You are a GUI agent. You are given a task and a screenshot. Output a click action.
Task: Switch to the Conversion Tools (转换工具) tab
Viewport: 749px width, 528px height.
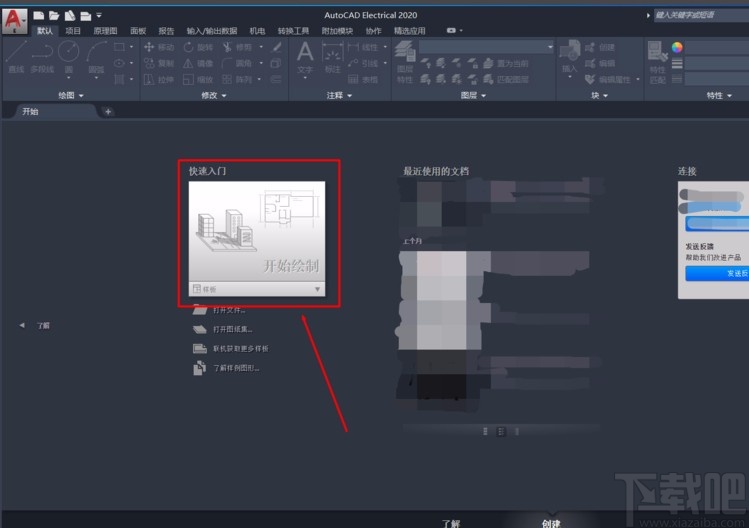pos(293,31)
